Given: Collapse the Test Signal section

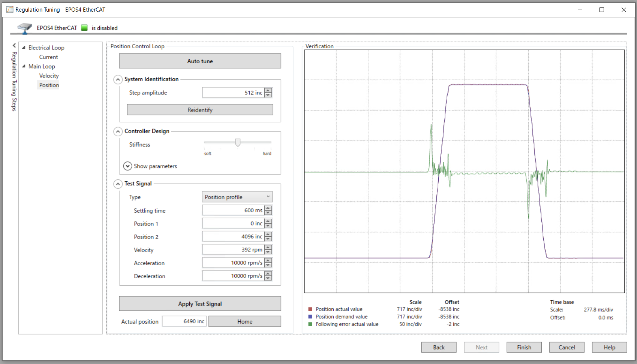Looking at the screenshot, I should pos(118,184).
